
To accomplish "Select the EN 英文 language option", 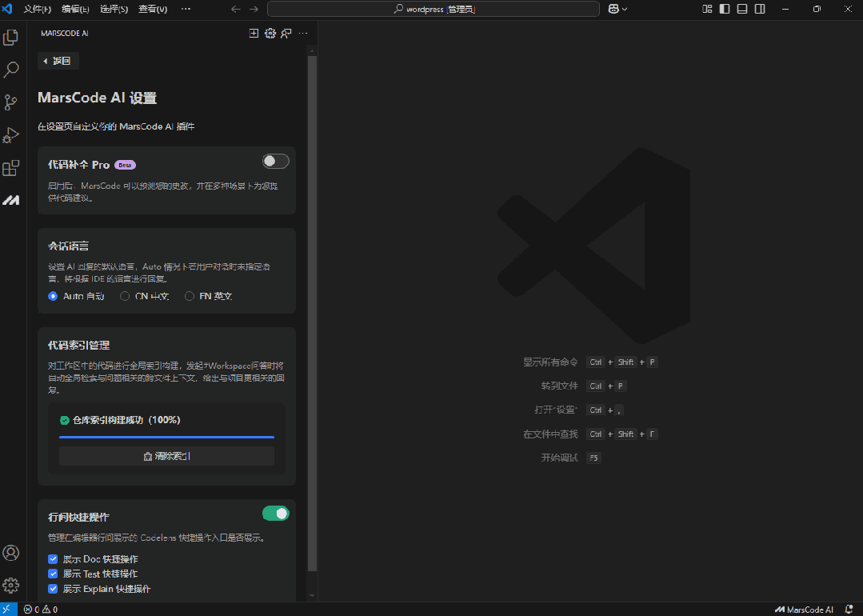I will point(190,296).
